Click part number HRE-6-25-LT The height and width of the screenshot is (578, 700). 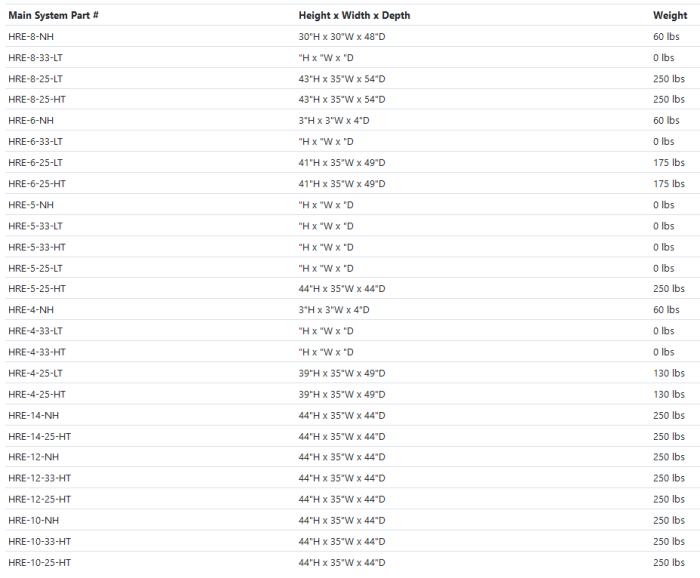pyautogui.click(x=35, y=162)
